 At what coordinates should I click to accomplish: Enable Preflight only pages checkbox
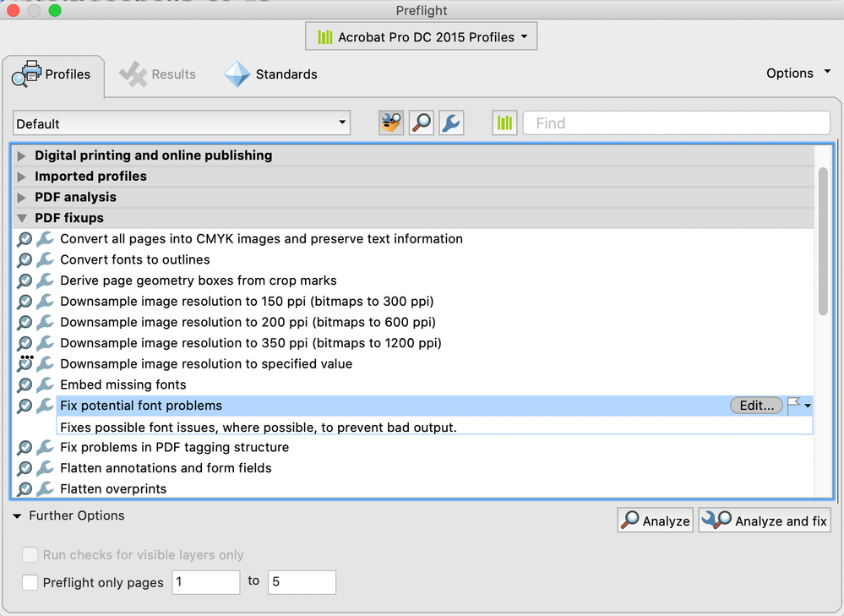coord(30,582)
